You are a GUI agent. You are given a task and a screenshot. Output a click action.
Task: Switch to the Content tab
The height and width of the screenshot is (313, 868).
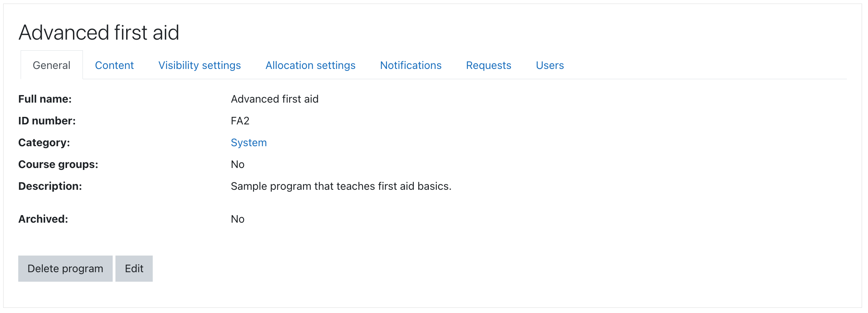tap(114, 65)
